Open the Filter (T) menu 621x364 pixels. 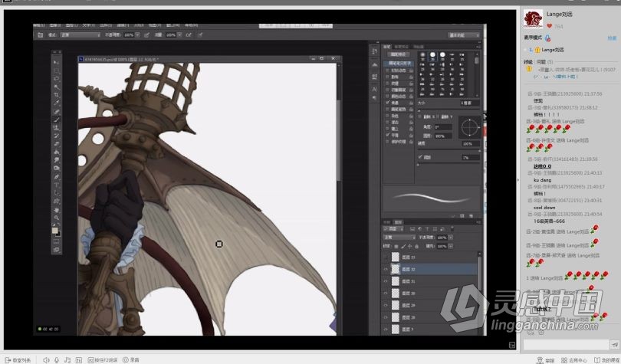[x=123, y=25]
